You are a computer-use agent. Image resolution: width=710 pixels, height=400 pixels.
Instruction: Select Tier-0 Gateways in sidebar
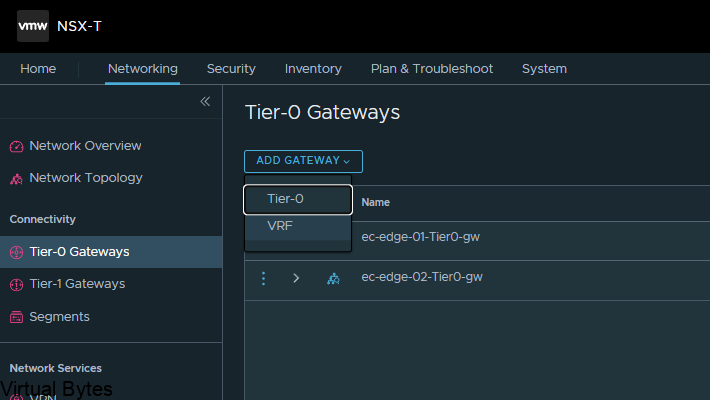point(111,252)
